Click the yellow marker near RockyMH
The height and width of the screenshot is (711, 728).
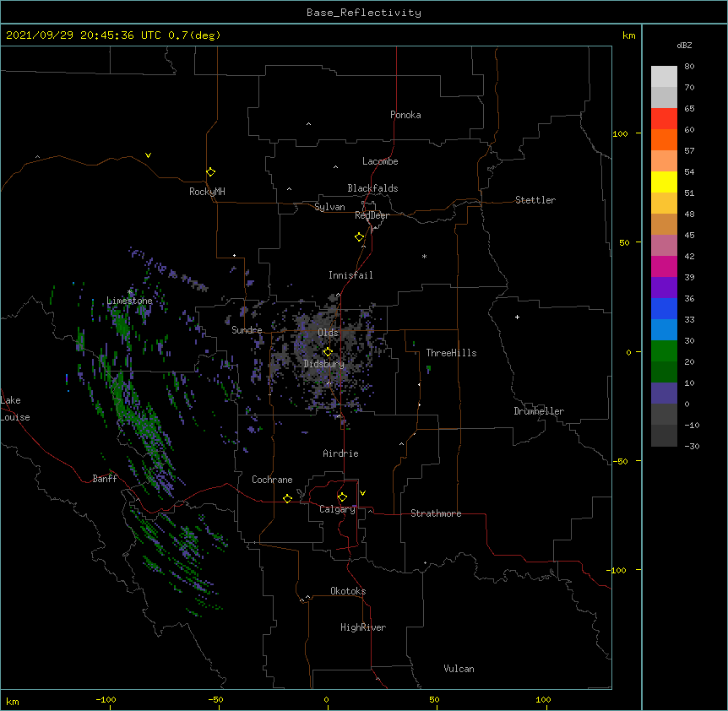(210, 172)
